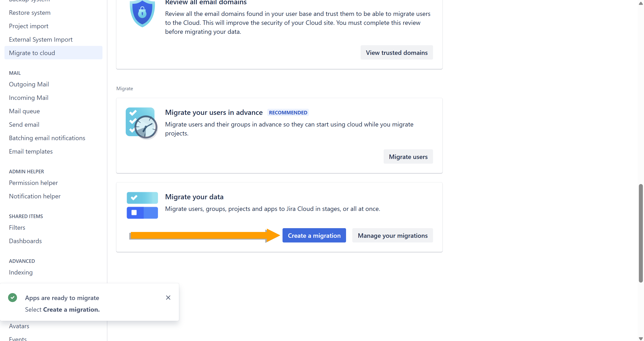Click the shield lock icon
The image size is (644, 341).
pyautogui.click(x=142, y=13)
